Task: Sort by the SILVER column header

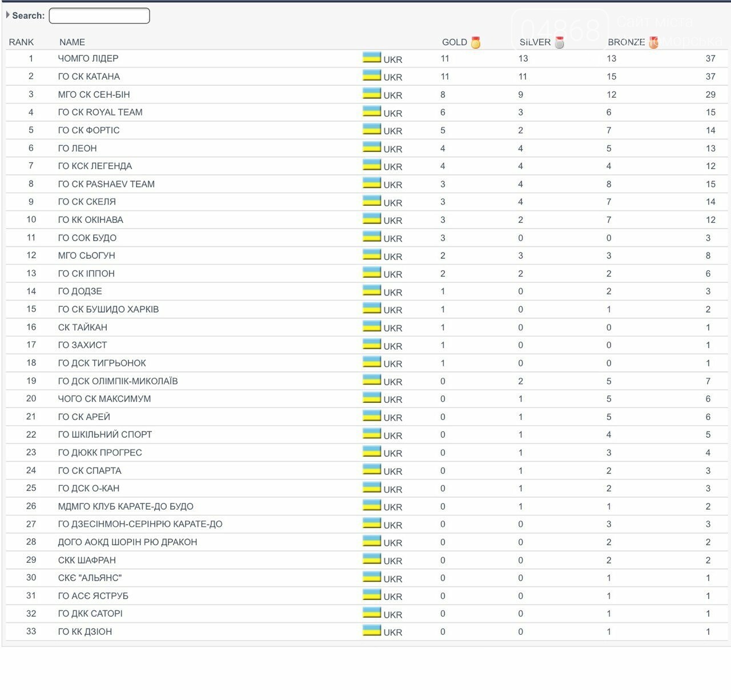Action: click(535, 42)
